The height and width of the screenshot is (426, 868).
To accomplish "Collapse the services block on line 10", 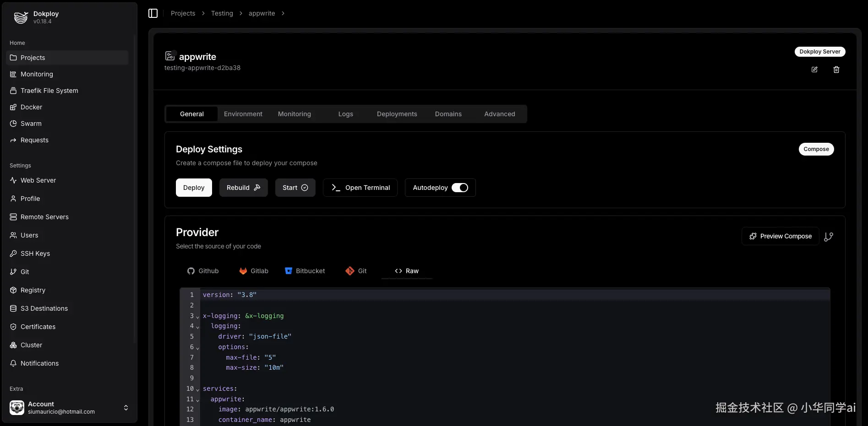I will 198,389.
